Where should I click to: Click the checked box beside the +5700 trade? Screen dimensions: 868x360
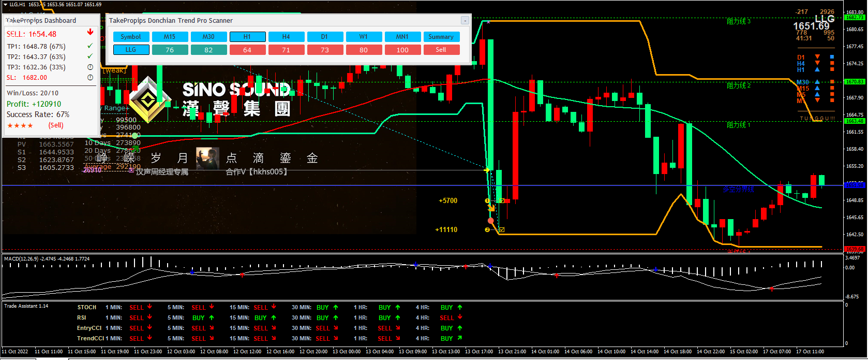point(502,200)
